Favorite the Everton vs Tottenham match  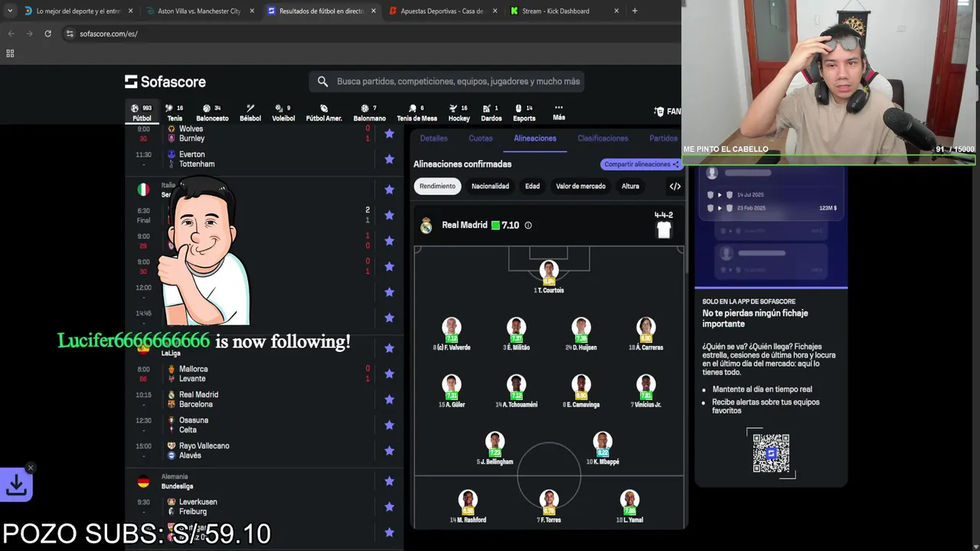(x=389, y=159)
